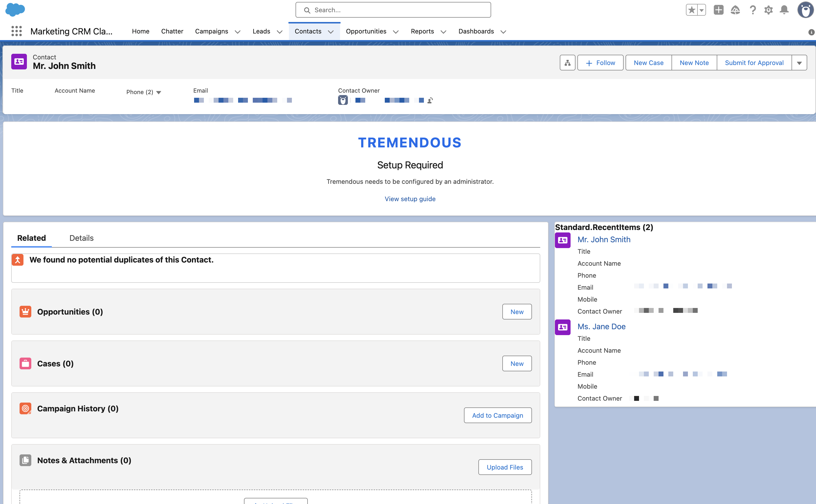
Task: Open the Setup gear icon
Action: pyautogui.click(x=768, y=10)
